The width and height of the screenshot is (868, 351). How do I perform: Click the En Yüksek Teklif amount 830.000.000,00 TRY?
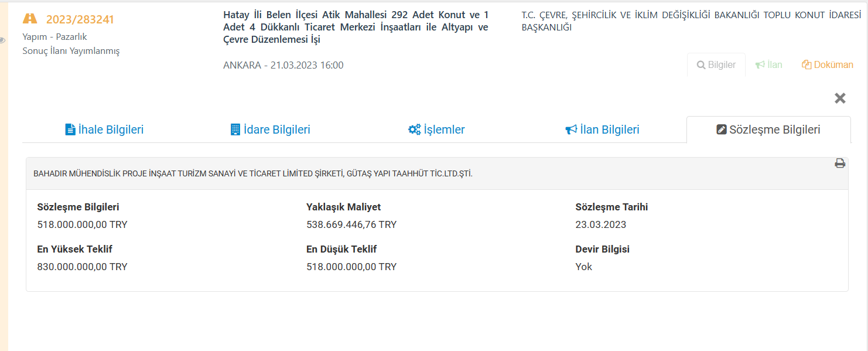[x=82, y=267]
